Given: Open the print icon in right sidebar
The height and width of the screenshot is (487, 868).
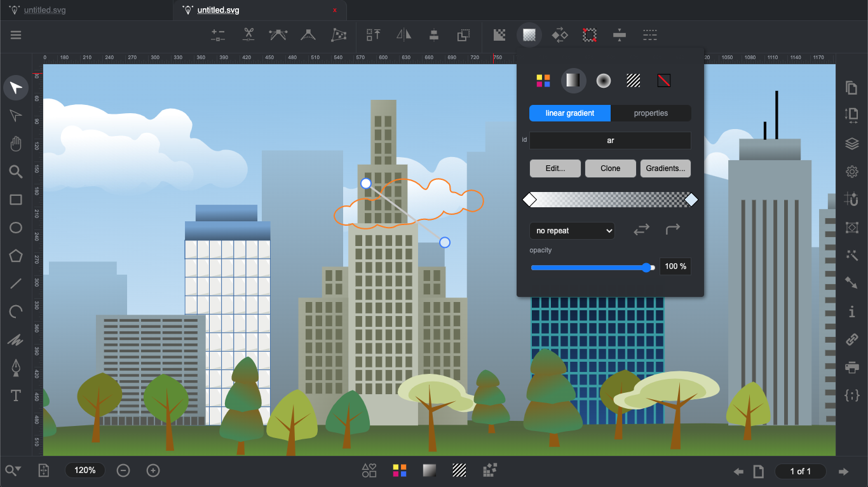Looking at the screenshot, I should tap(852, 367).
